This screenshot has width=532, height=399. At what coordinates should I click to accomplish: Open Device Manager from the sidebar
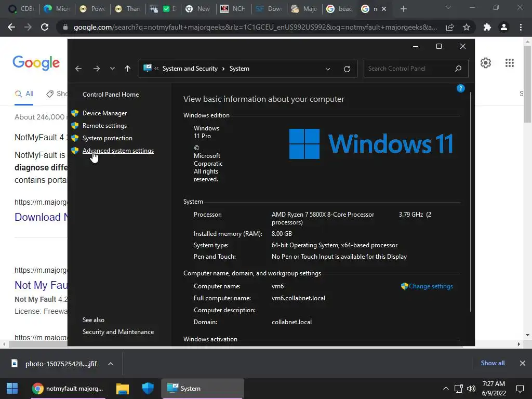pyautogui.click(x=104, y=113)
